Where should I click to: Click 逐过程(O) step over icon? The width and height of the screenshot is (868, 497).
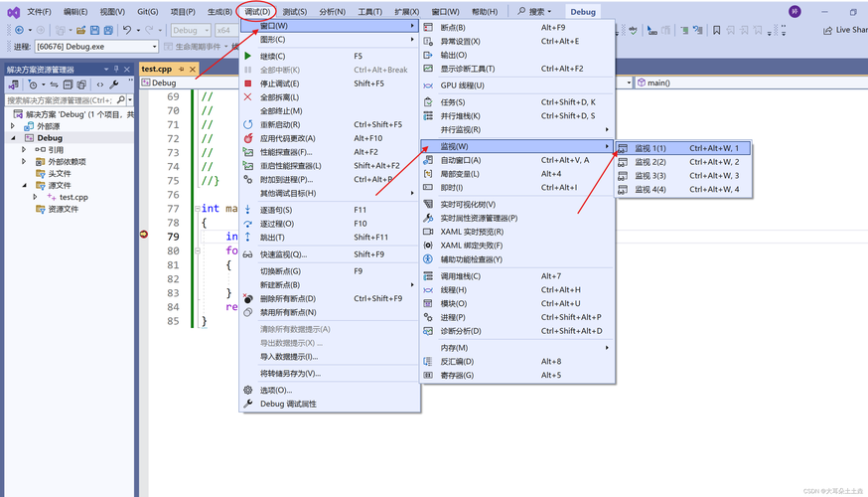tap(248, 224)
